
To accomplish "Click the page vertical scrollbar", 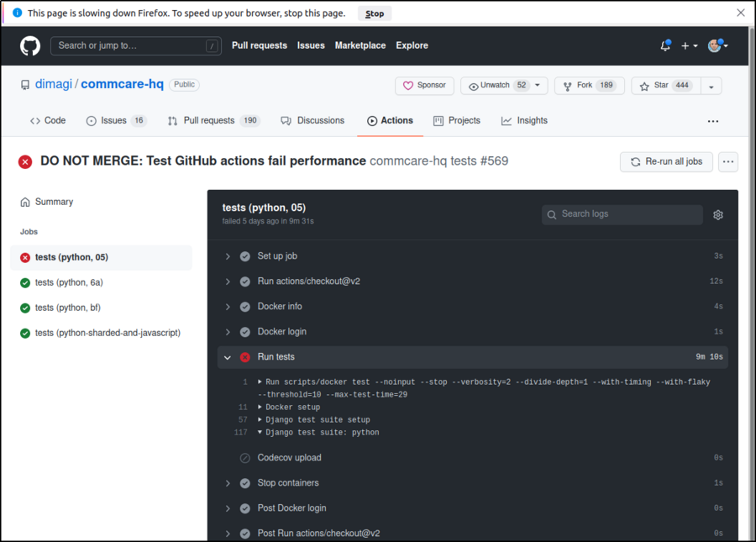I will click(x=751, y=283).
